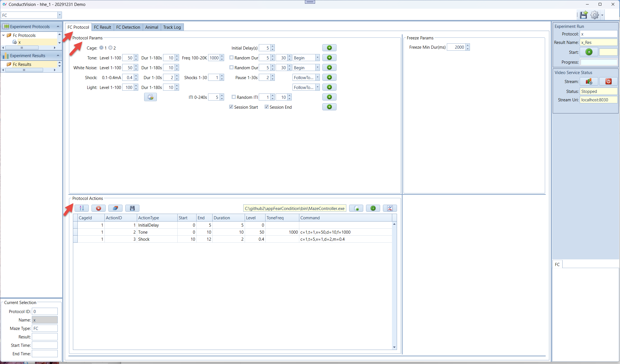
Task: Uncheck the Session Start checkbox
Action: coord(231,107)
